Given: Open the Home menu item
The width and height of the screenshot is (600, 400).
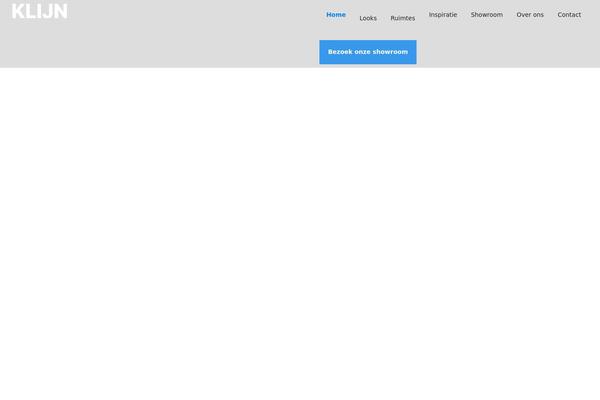Looking at the screenshot, I should 336,15.
